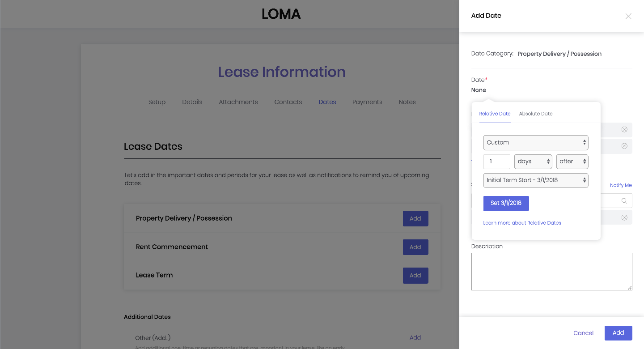Viewport: 644px width, 349px height.
Task: Click the Set 3/1/2018 button
Action: point(506,203)
